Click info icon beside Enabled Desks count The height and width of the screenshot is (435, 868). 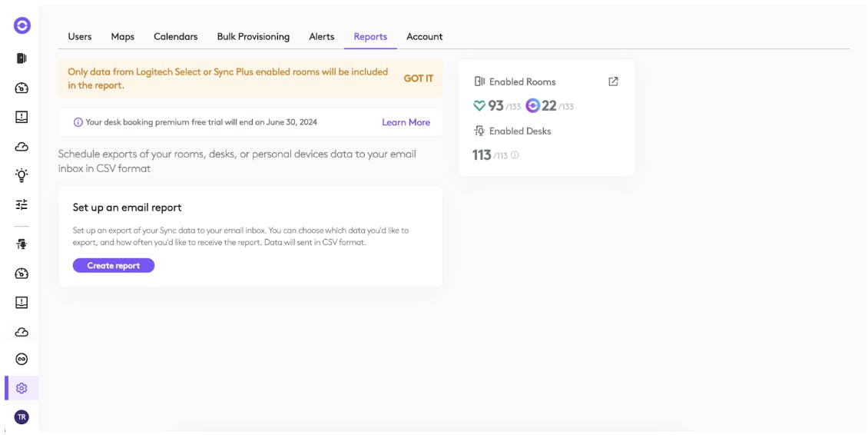(x=515, y=155)
